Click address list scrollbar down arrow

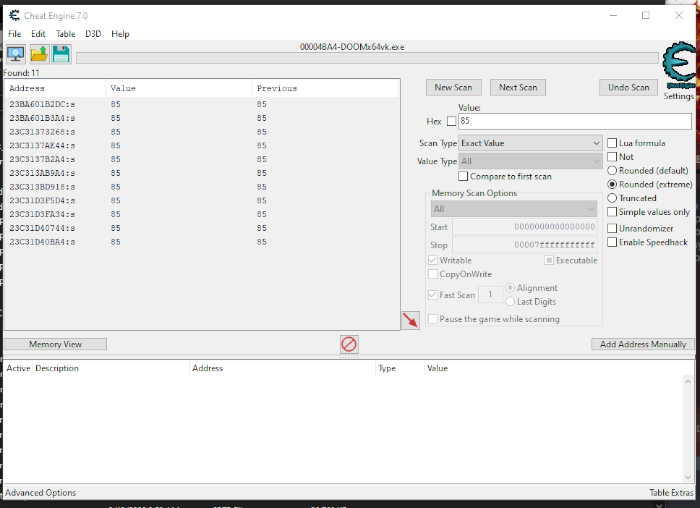688,477
